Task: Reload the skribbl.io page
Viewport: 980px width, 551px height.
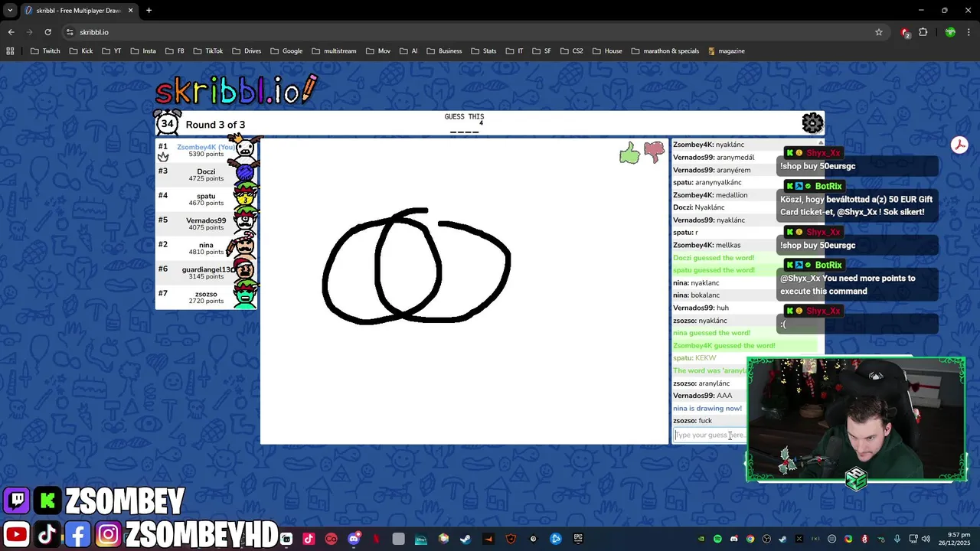Action: (x=47, y=32)
